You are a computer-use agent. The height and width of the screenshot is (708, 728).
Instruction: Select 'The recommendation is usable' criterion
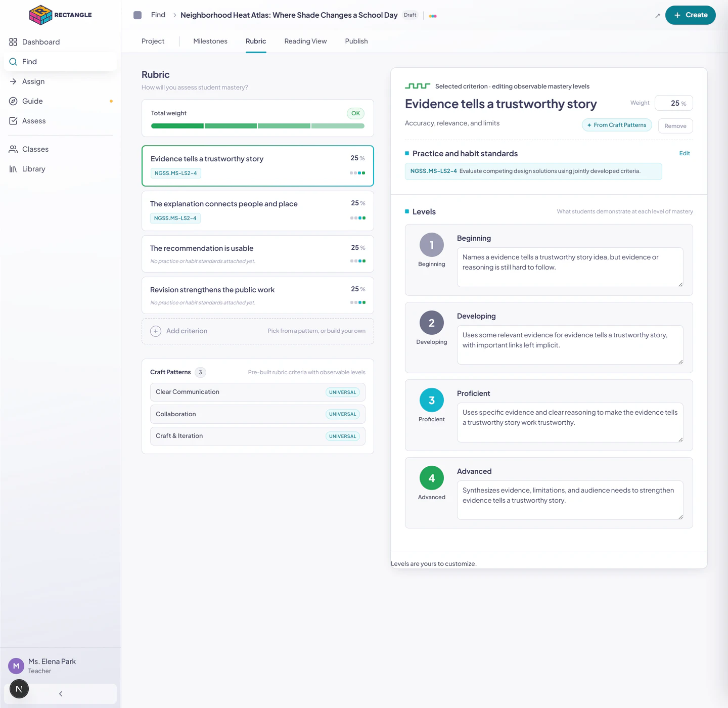tap(258, 254)
